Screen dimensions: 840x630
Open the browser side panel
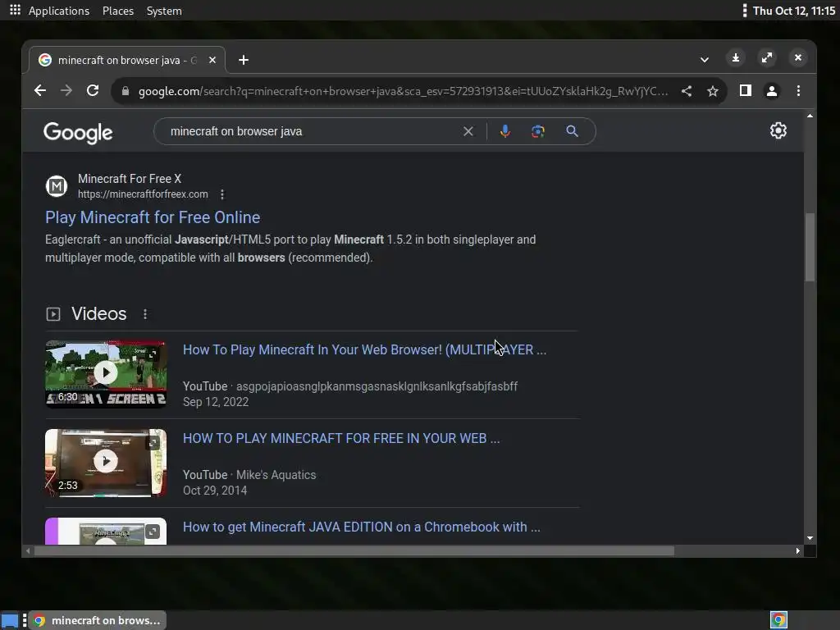tap(745, 90)
